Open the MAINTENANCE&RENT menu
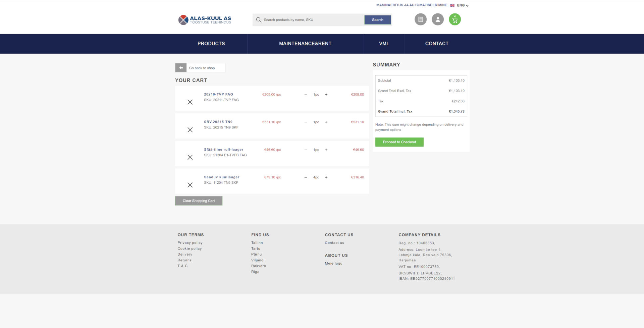Screen dimensions: 644x328 [x=305, y=44]
